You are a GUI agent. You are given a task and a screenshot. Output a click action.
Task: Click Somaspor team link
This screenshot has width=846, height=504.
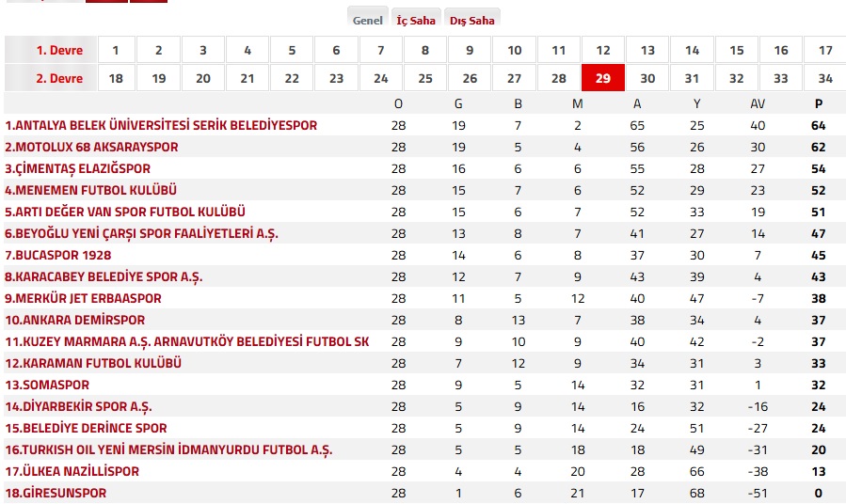pos(47,385)
